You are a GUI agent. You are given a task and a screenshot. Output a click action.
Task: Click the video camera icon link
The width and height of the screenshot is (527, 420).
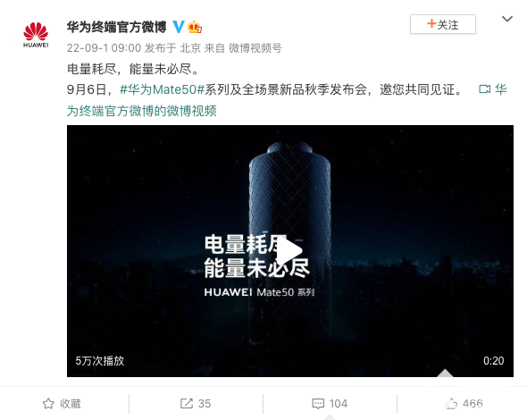tap(484, 89)
